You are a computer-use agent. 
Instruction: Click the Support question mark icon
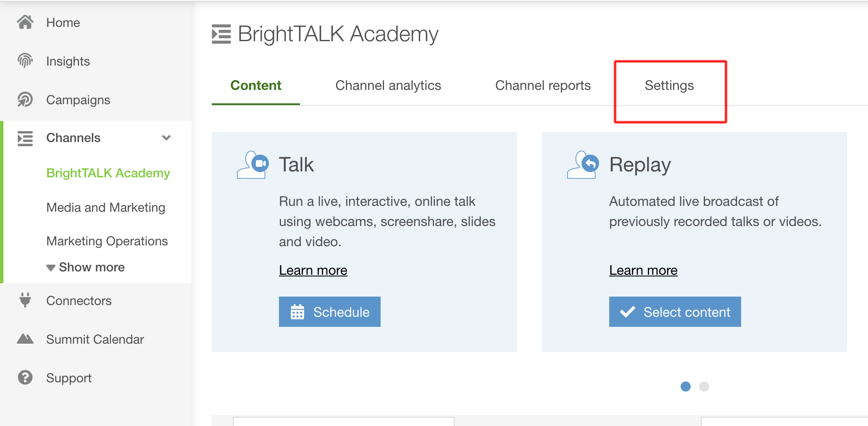(25, 377)
